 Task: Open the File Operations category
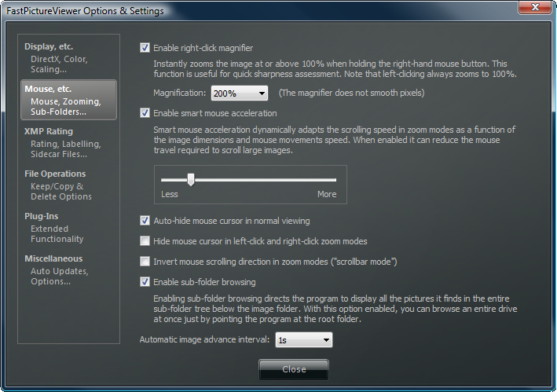coord(68,185)
